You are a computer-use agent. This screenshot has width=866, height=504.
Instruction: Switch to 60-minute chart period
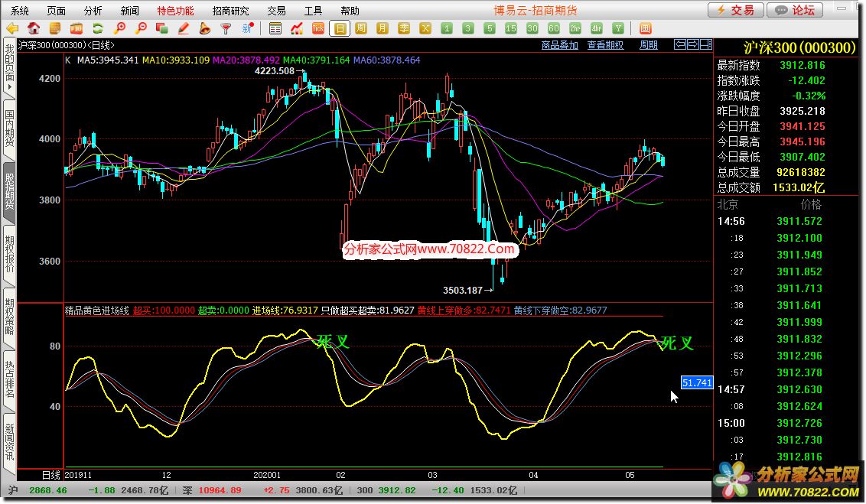pyautogui.click(x=553, y=28)
